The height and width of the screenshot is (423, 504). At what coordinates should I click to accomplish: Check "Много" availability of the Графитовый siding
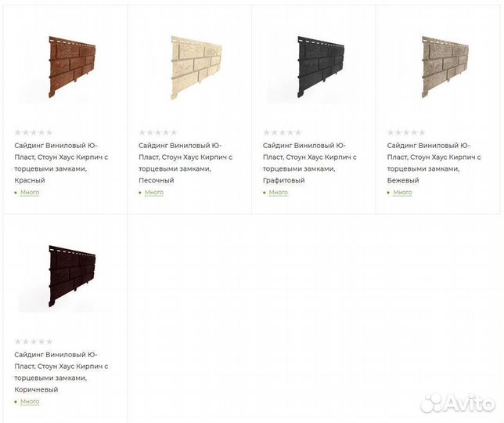click(x=279, y=193)
